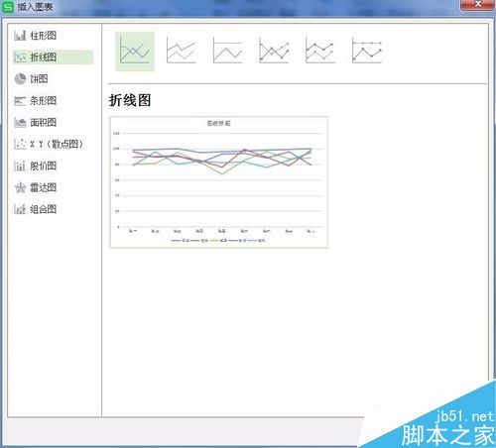Pick the 组合图 combo chart icon
Screen dimensions: 496x448
pyautogui.click(x=20, y=209)
